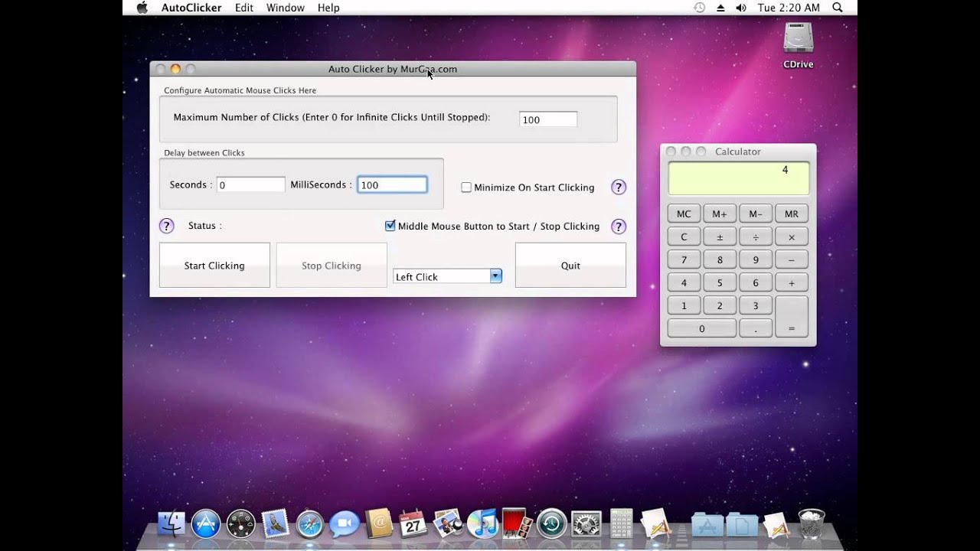This screenshot has height=551, width=980.
Task: Click the + plus key in Calculator
Action: tap(792, 283)
